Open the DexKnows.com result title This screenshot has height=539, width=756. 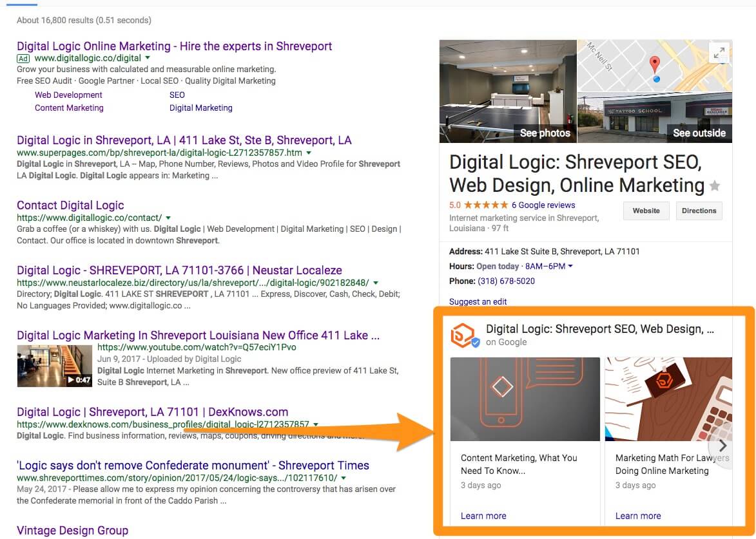152,412
